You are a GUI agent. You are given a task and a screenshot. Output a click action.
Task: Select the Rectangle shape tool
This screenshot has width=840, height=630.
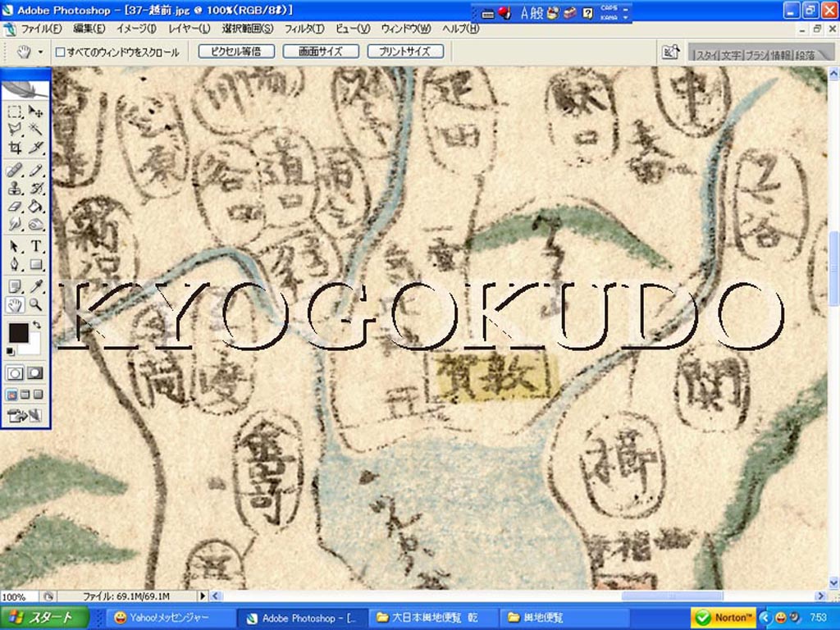(x=35, y=264)
